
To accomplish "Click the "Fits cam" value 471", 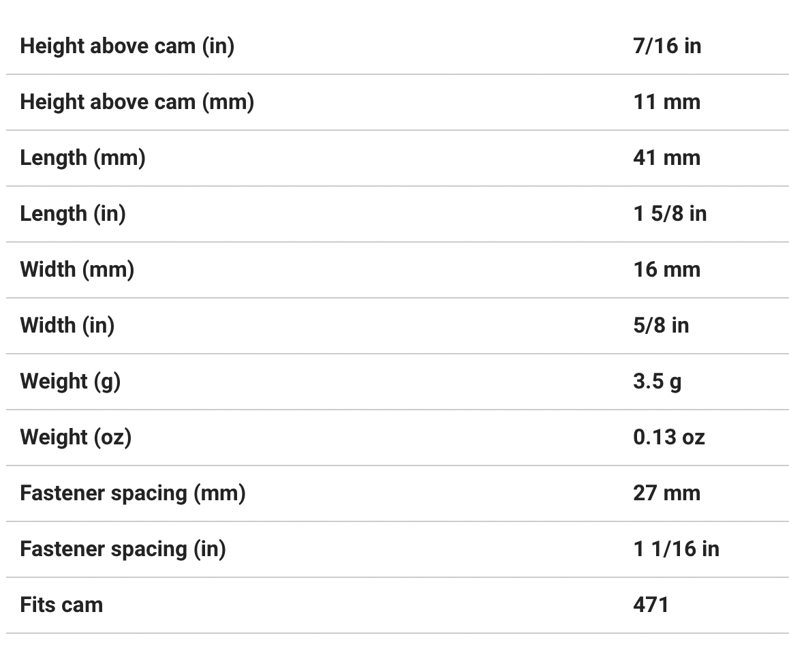I will (x=651, y=605).
